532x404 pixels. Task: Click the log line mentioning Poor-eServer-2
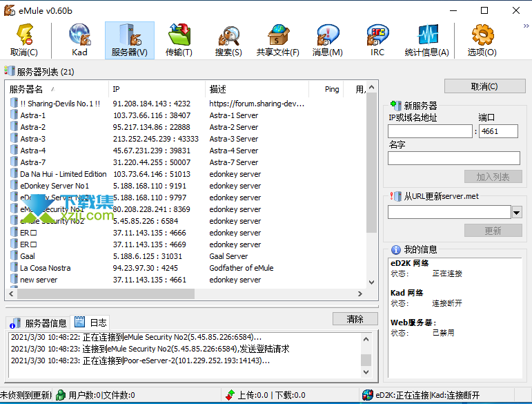[141, 360]
